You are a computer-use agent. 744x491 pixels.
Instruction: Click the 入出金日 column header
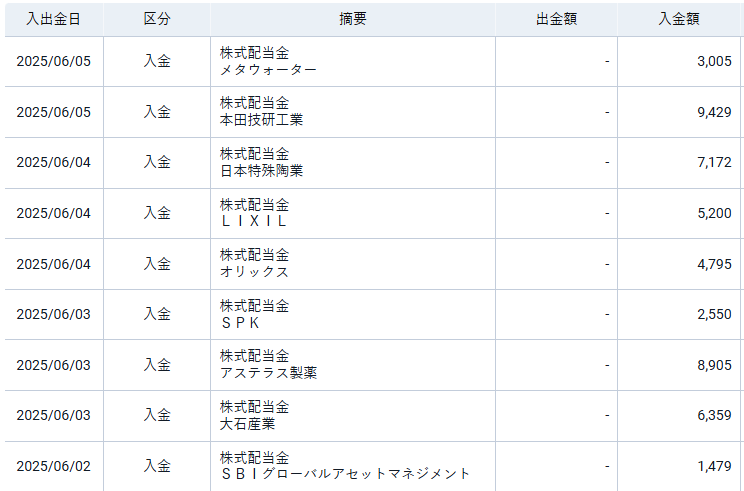click(54, 19)
